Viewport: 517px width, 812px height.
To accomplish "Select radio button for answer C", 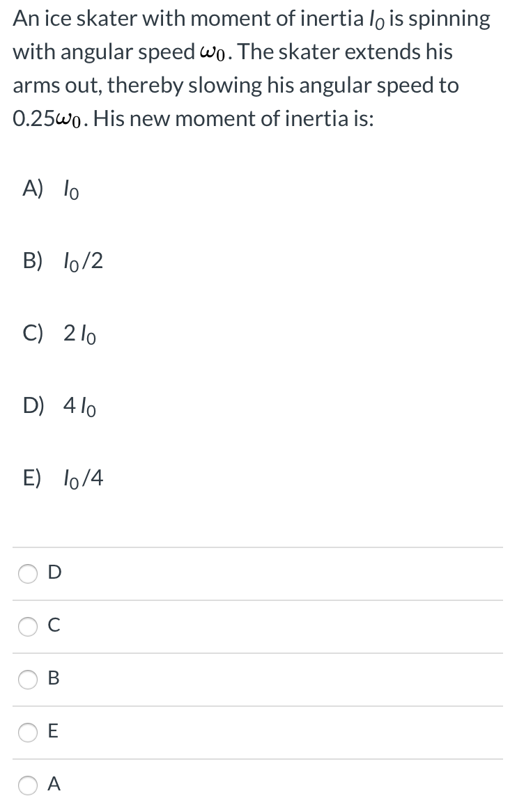I will (x=27, y=627).
